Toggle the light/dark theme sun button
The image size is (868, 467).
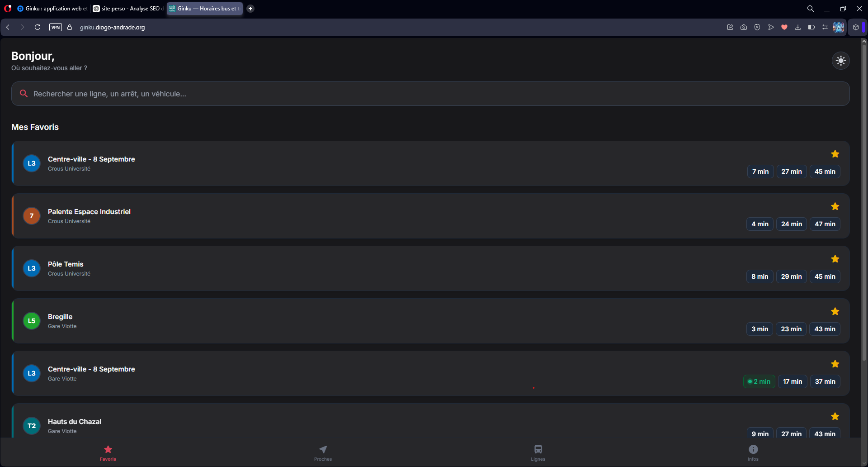click(x=840, y=61)
